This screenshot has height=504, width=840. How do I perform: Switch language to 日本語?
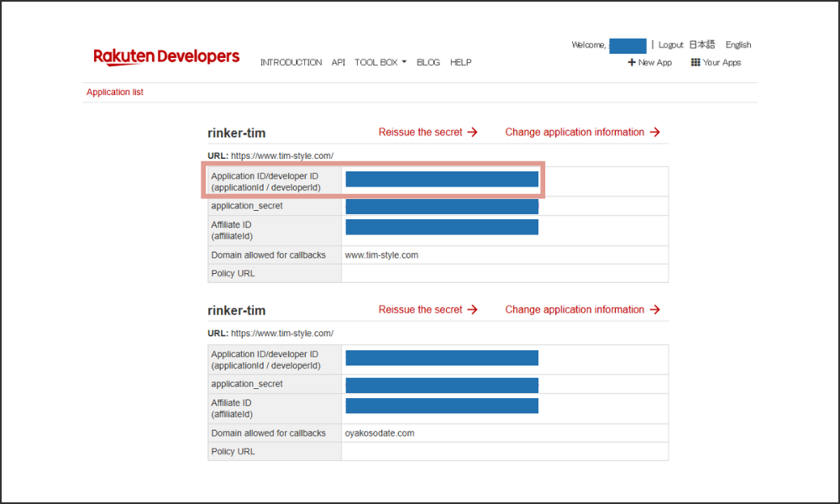(x=701, y=45)
